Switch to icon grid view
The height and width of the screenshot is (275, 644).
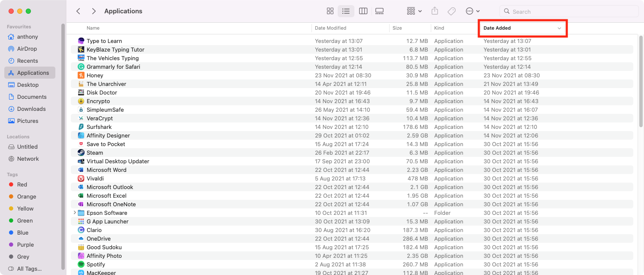pyautogui.click(x=330, y=11)
